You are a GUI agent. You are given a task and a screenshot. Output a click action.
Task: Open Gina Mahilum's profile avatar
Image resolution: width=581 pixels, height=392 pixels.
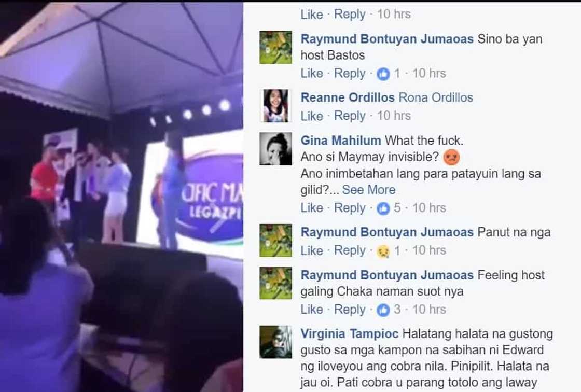pyautogui.click(x=275, y=149)
